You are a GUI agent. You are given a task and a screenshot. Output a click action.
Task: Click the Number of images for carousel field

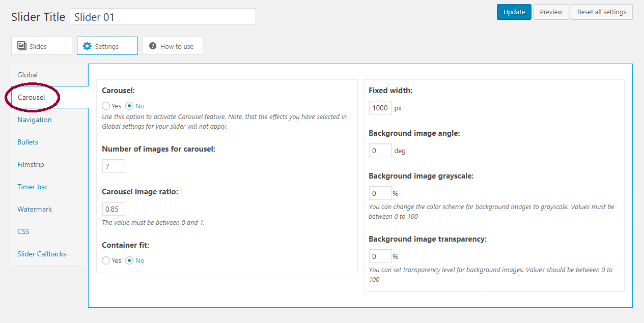coord(114,166)
